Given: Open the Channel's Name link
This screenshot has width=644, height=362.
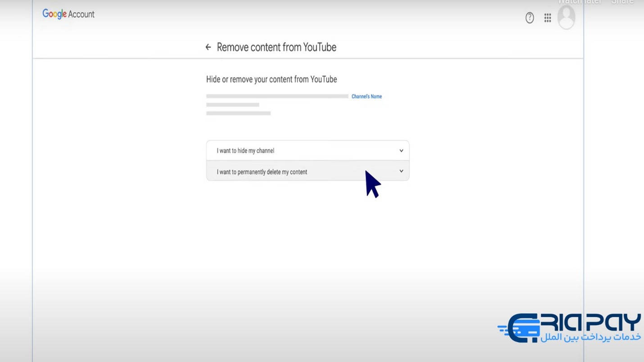Looking at the screenshot, I should click(367, 96).
